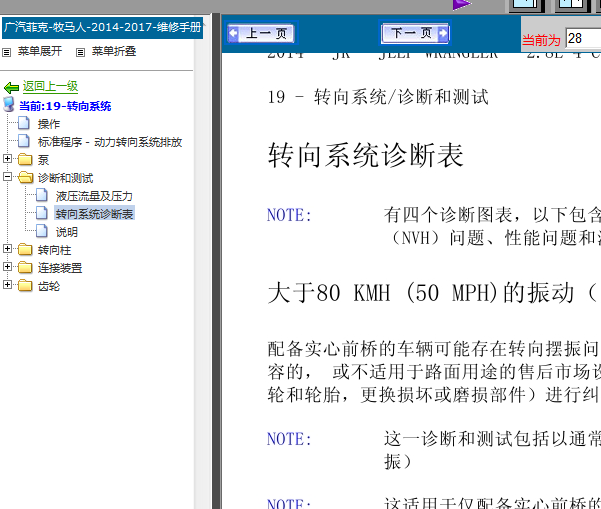Return to upper level via 返回上一级 link
Viewport: 601px width, 509px height.
50,86
